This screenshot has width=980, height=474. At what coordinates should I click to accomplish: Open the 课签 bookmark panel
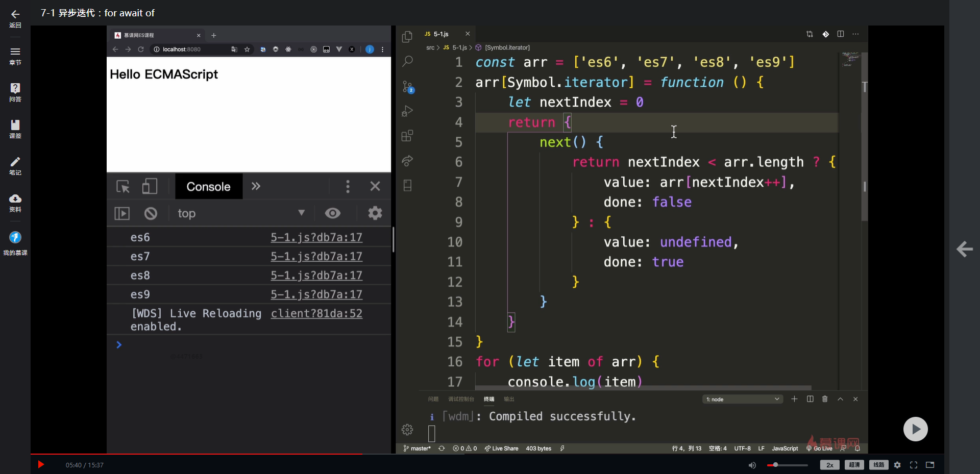(15, 129)
